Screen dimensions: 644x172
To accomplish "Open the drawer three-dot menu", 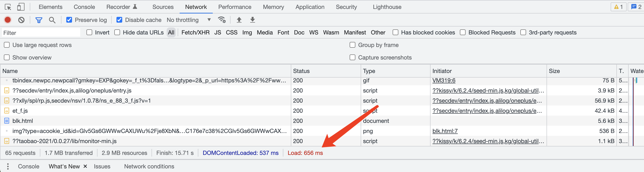I will 8,166.
